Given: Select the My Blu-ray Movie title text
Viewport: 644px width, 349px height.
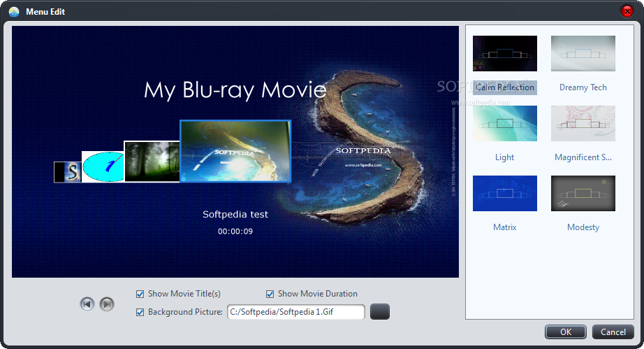Looking at the screenshot, I should (x=235, y=90).
